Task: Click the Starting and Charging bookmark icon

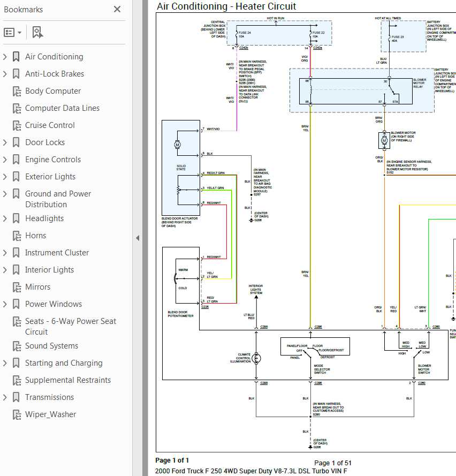Action: 16,363
